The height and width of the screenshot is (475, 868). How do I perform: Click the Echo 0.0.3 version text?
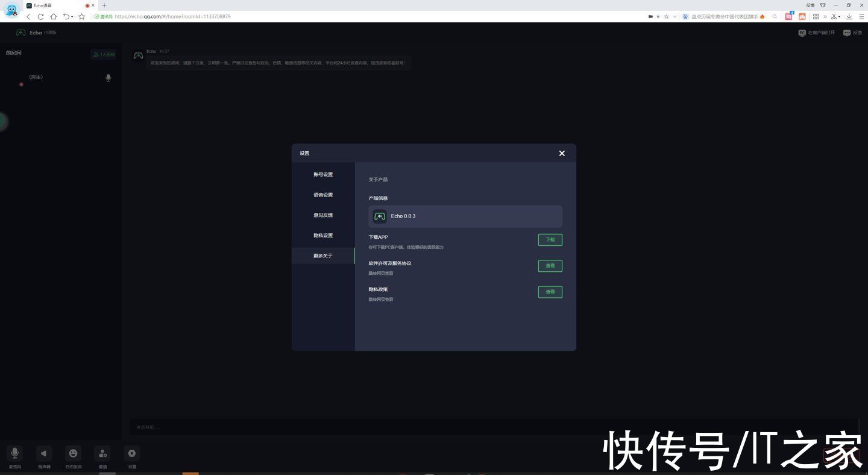pos(403,216)
